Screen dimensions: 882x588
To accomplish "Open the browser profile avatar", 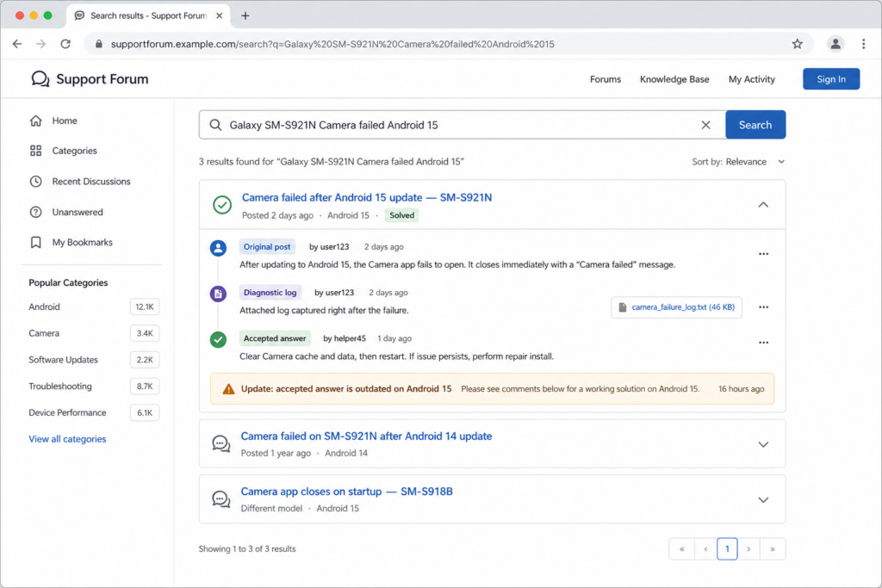I will point(835,44).
